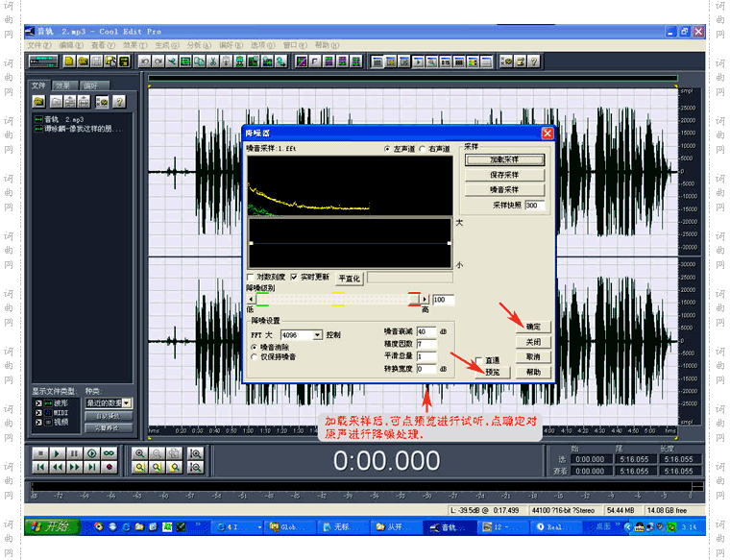Click the right arrow of noise reduction level slider
Image resolution: width=730 pixels, height=560 pixels.
coord(425,300)
